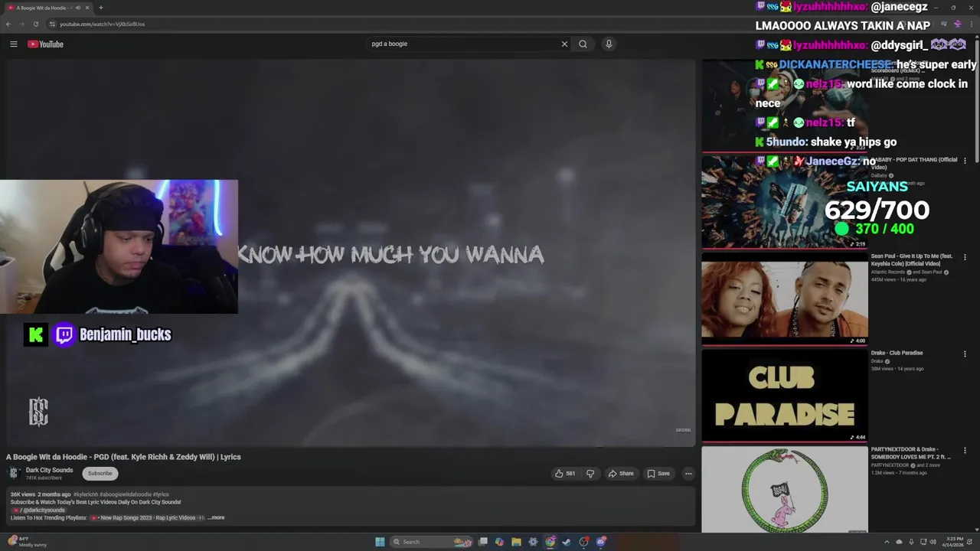Open Discord from the taskbar
980x551 pixels.
tap(601, 542)
